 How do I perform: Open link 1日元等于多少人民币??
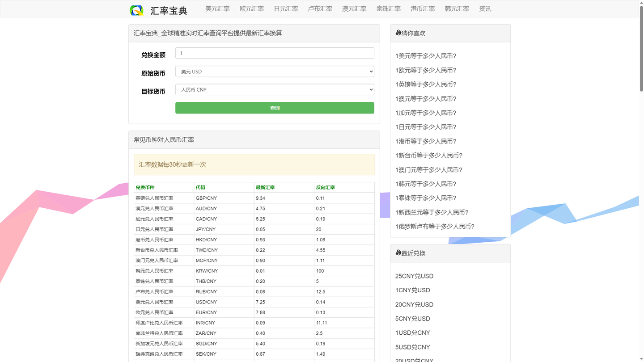[426, 127]
